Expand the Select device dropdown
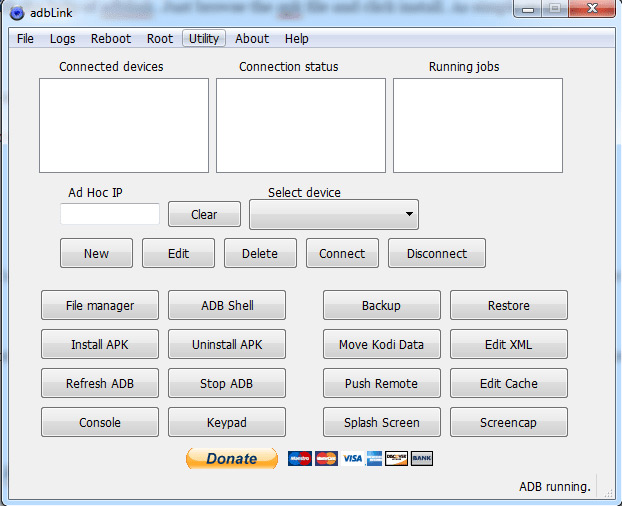Viewport: 622px width, 506px height. [x=334, y=214]
